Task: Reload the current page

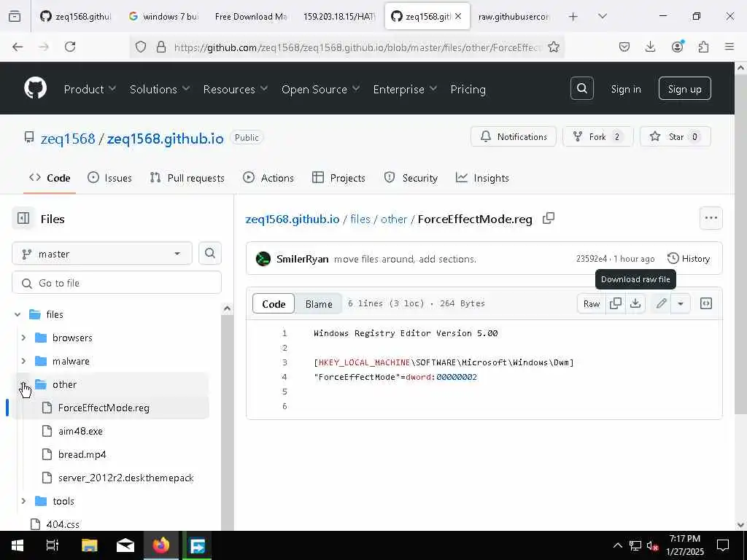Action: tap(70, 47)
